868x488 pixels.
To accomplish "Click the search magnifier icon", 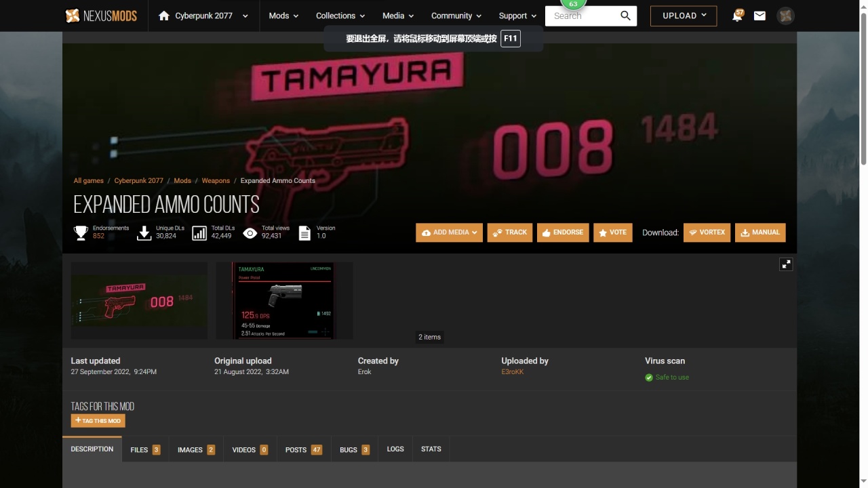I will click(626, 16).
